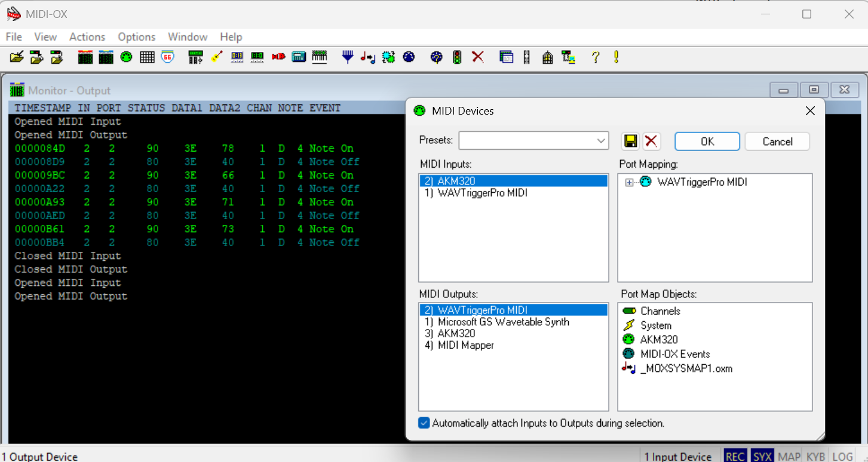Image resolution: width=868 pixels, height=462 pixels.
Task: Open the File menu
Action: coord(14,37)
